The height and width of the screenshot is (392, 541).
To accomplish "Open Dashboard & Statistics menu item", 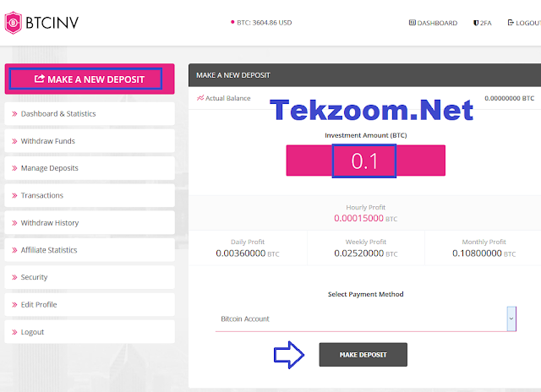I will pyautogui.click(x=90, y=114).
